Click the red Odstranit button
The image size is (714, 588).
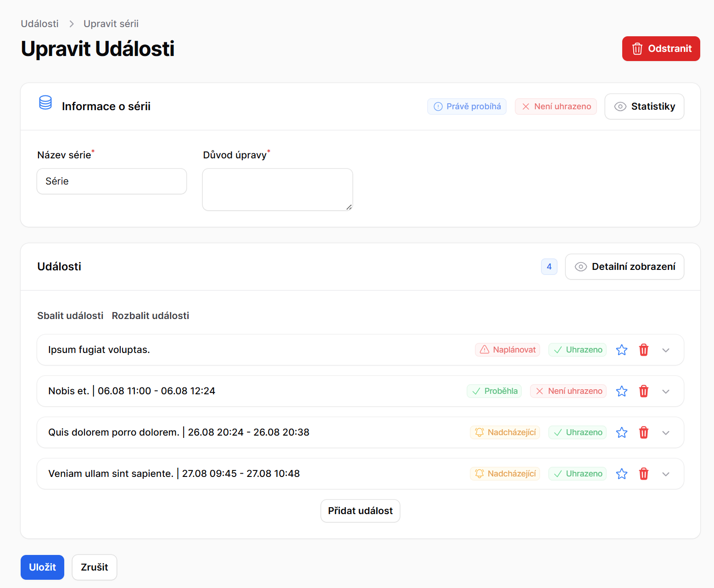pyautogui.click(x=661, y=49)
